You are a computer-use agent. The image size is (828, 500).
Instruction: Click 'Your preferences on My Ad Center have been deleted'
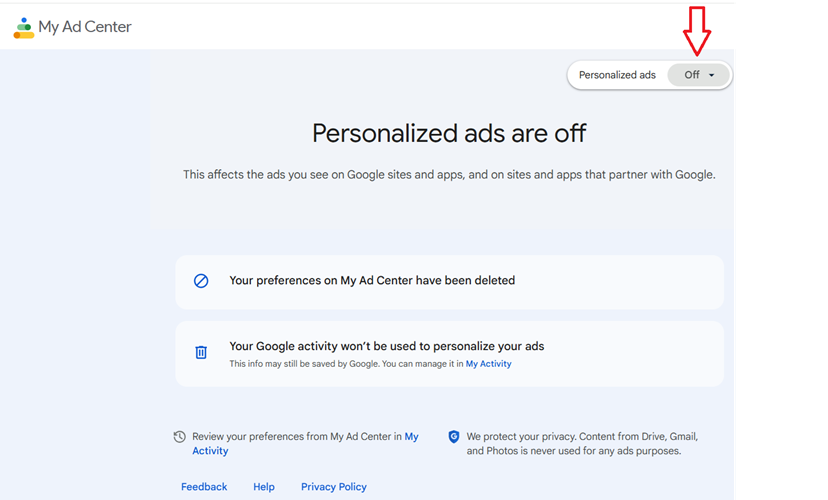coord(372,280)
